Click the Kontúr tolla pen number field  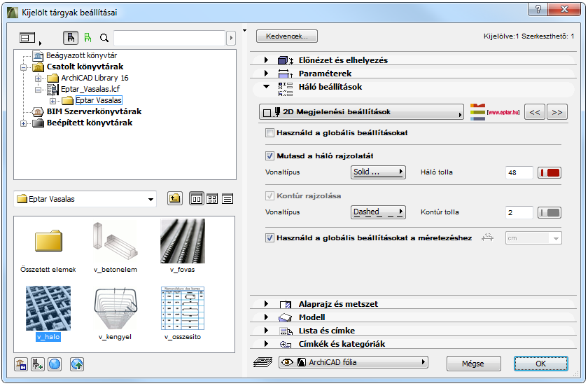519,213
